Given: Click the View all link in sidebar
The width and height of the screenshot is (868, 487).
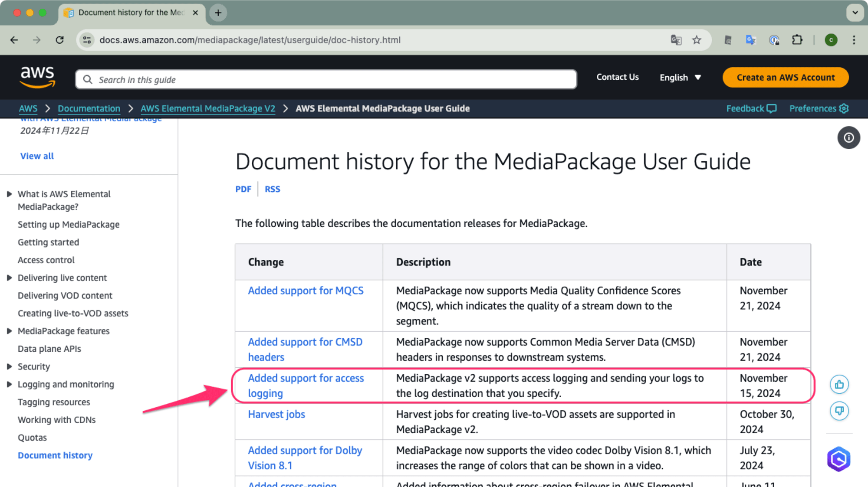Looking at the screenshot, I should coord(37,156).
